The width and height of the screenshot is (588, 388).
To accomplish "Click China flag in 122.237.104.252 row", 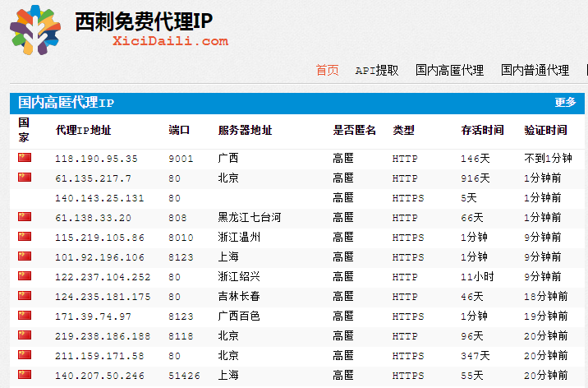I will click(x=25, y=276).
